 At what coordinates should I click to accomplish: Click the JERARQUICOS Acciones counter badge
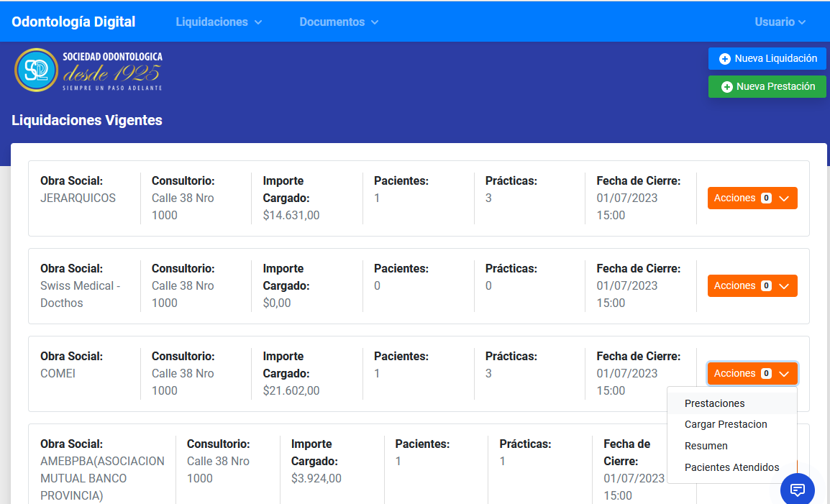(x=766, y=198)
